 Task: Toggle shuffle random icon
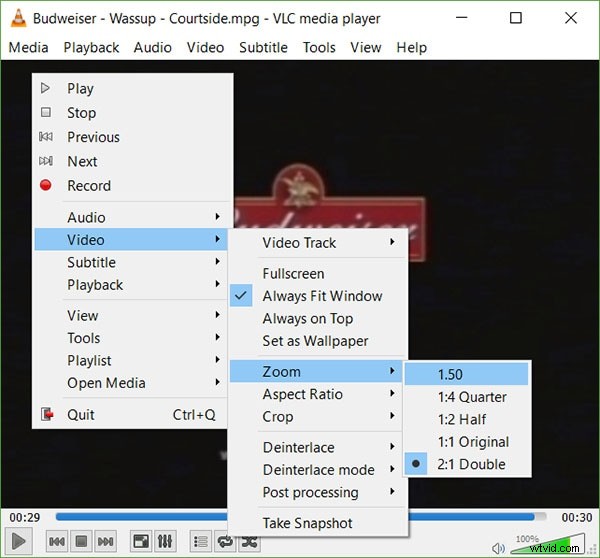tap(249, 543)
